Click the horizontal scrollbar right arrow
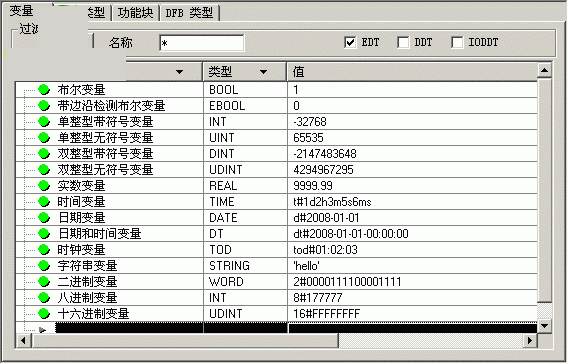The image size is (568, 364). coord(530,340)
